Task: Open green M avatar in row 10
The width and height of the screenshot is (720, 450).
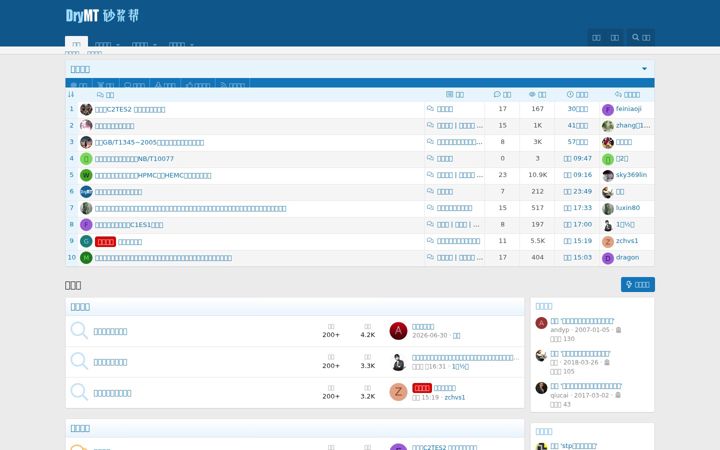Action: pos(86,258)
